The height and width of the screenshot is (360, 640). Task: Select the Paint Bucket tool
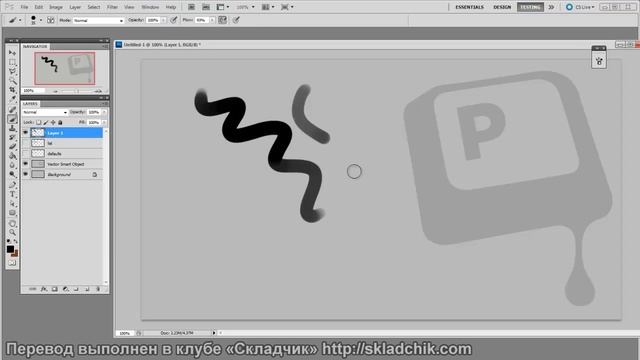pos(12,155)
